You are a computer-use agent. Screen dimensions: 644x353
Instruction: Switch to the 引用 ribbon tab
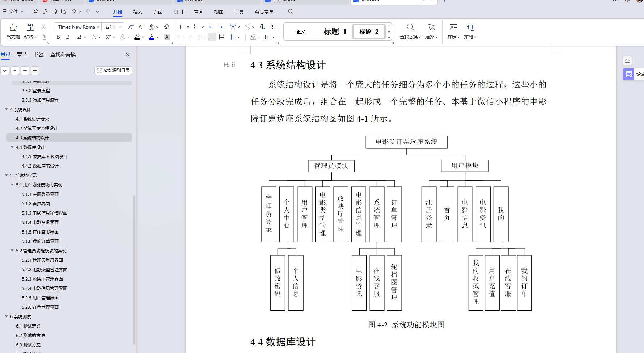[x=178, y=12]
